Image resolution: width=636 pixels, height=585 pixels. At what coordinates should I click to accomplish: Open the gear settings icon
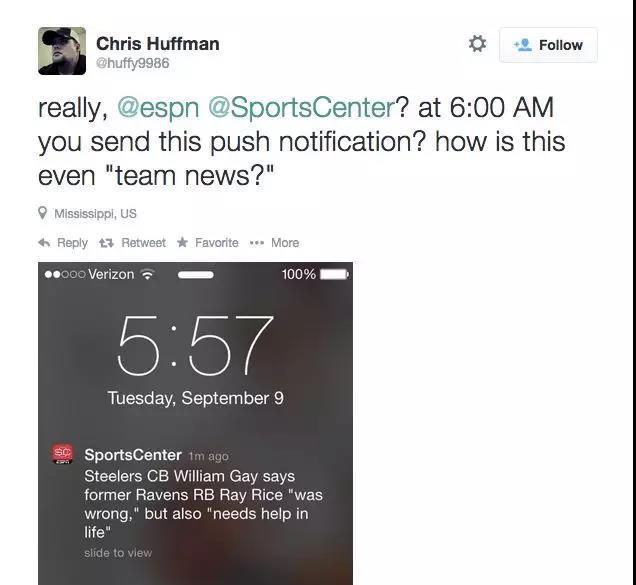click(477, 44)
